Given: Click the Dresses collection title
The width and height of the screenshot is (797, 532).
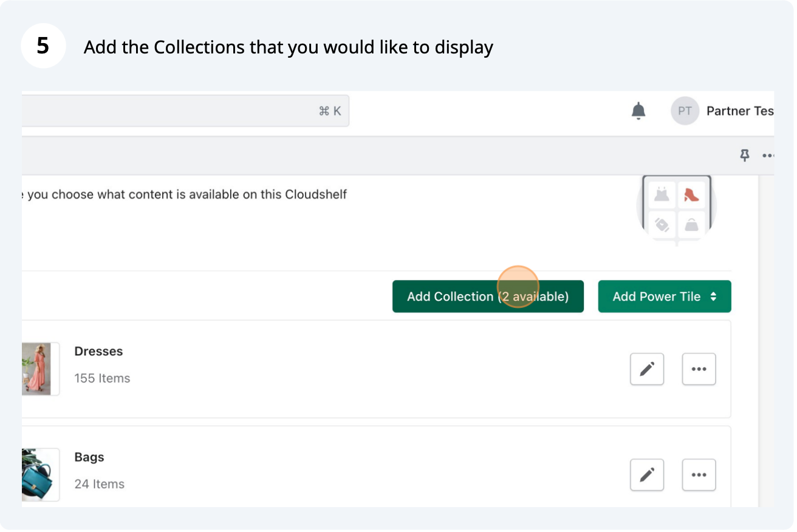Looking at the screenshot, I should 98,352.
